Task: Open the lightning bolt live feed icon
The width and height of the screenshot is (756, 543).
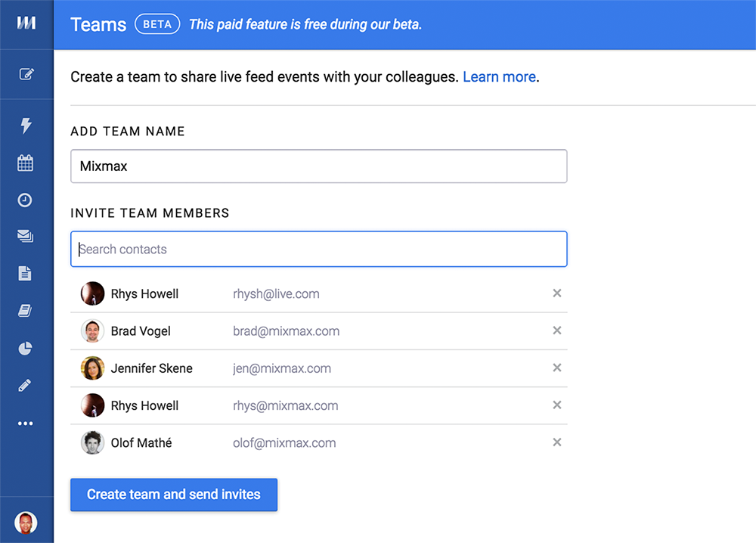Action: pos(26,126)
